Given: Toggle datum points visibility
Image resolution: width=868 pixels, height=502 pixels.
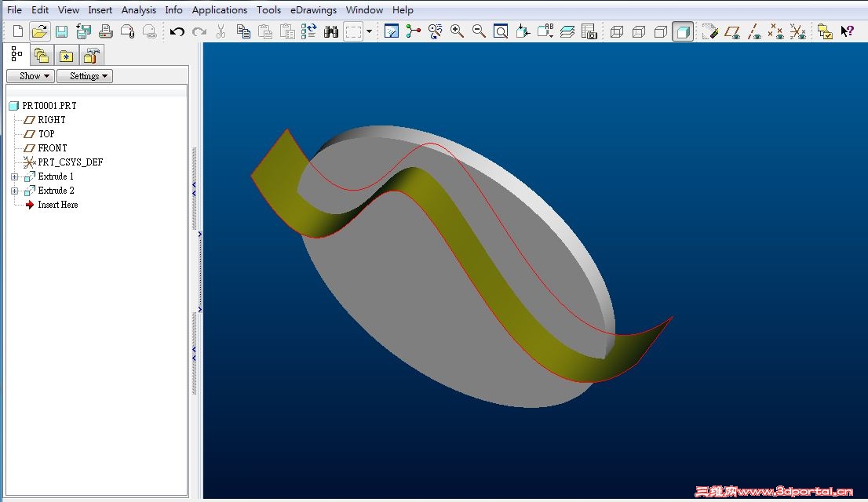Looking at the screenshot, I should pos(776,31).
